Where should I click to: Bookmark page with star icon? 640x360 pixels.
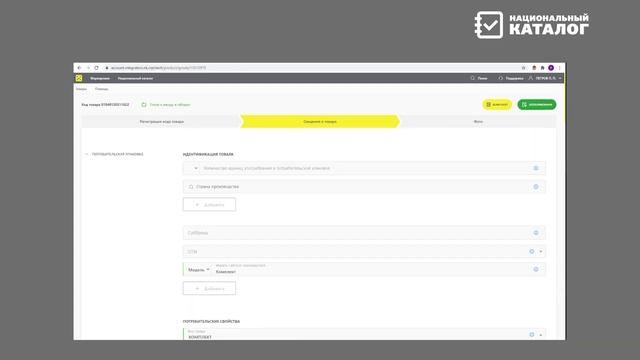[x=523, y=68]
